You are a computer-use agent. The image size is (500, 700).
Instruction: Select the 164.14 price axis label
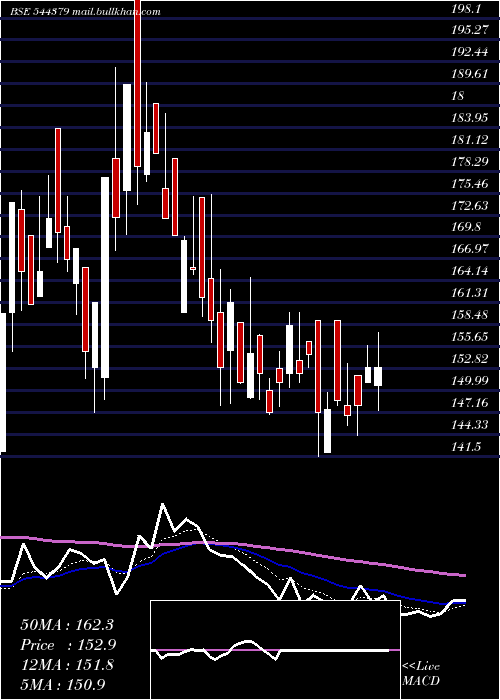tap(469, 271)
